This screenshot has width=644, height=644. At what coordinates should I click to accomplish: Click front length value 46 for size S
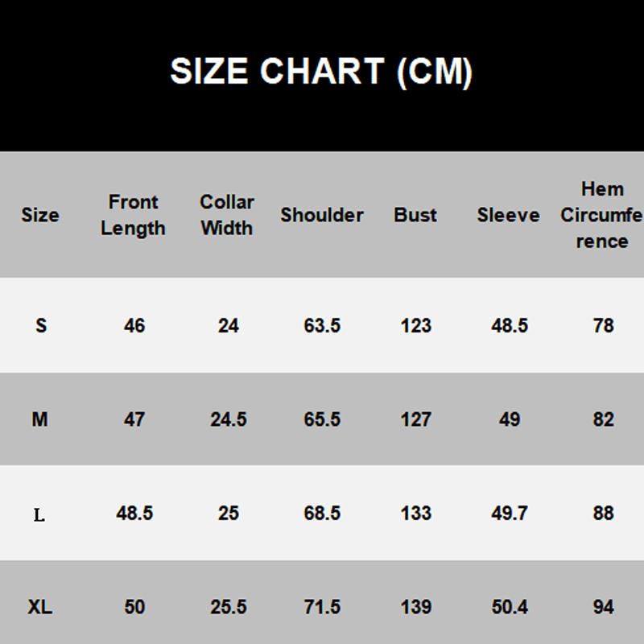[x=134, y=325]
